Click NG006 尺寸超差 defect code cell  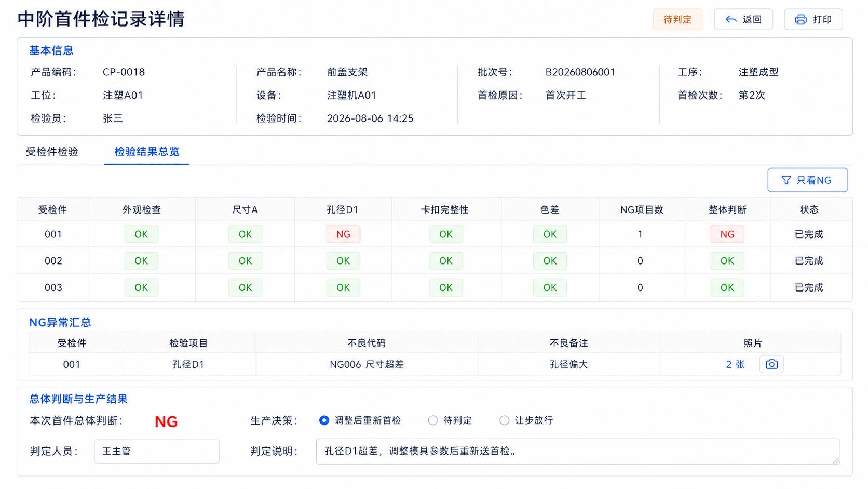pos(367,365)
